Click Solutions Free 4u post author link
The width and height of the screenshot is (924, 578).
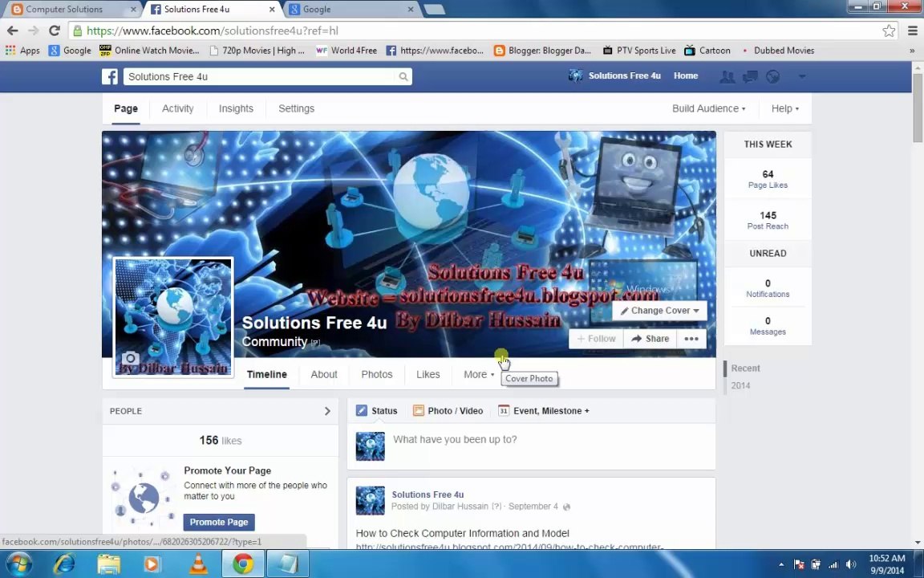(428, 495)
